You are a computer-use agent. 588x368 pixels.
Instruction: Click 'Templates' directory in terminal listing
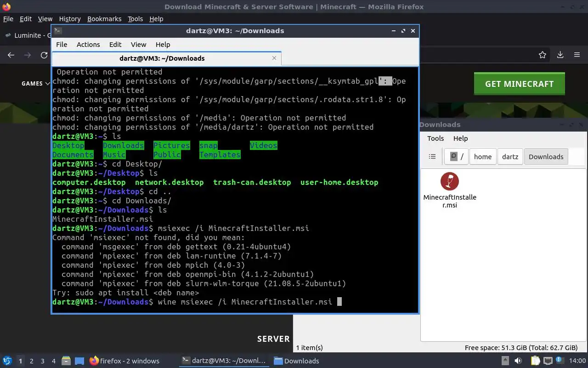[x=220, y=155]
